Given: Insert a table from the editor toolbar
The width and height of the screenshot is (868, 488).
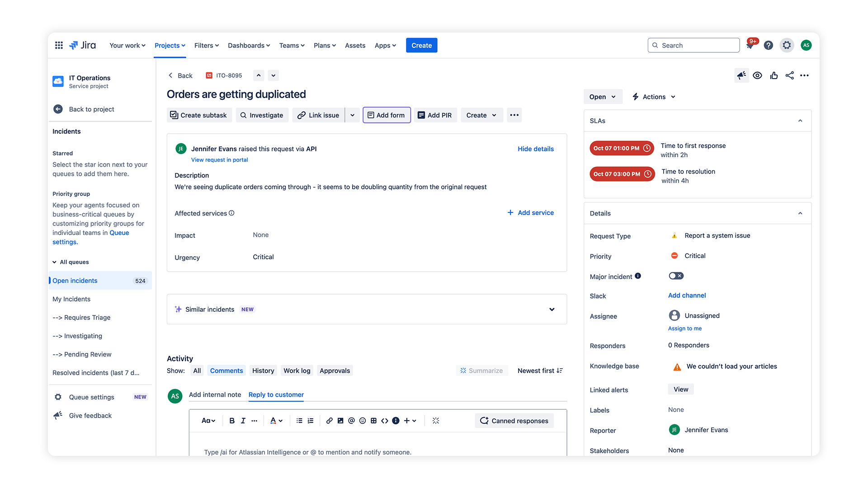Looking at the screenshot, I should click(373, 421).
